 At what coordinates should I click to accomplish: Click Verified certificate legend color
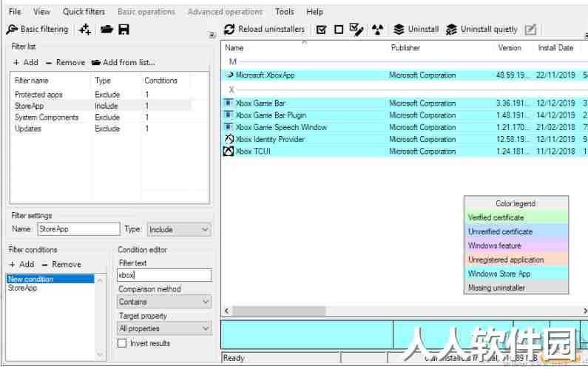[x=516, y=217]
